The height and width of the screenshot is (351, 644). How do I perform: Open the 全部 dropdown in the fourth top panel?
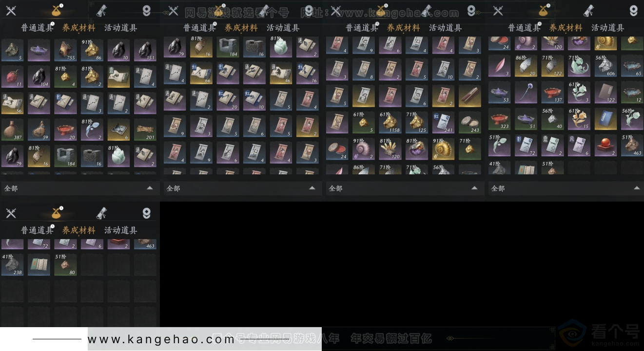566,188
